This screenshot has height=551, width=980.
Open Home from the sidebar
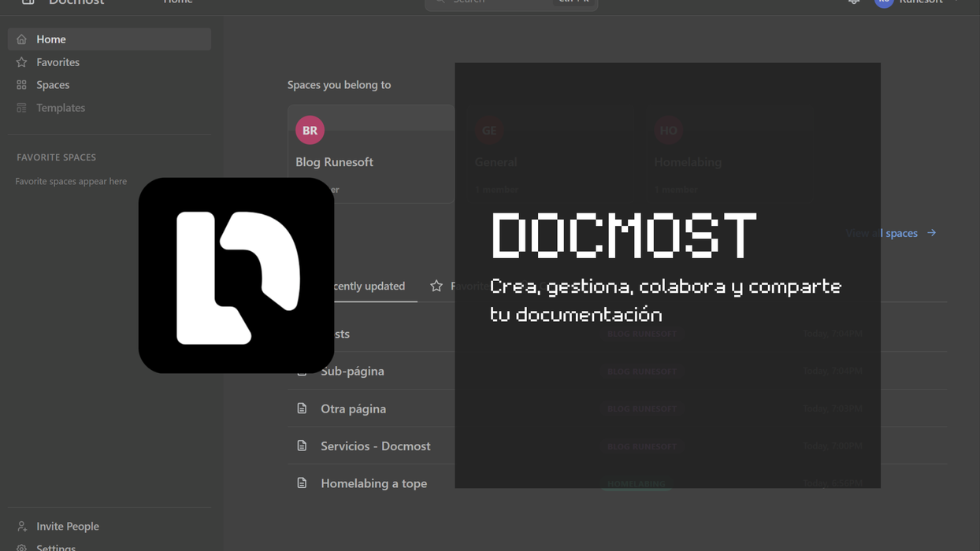(110, 39)
